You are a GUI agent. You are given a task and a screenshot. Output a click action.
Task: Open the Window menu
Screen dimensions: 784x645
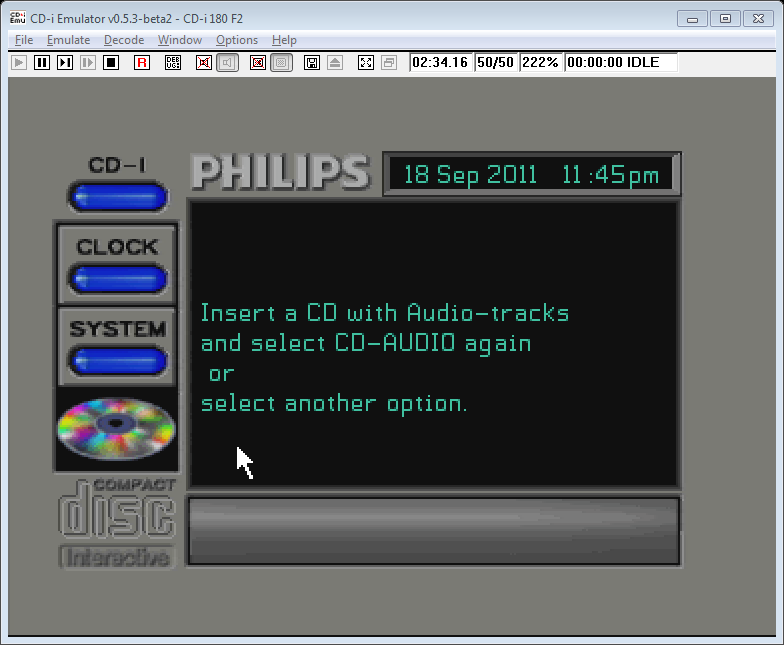point(180,40)
